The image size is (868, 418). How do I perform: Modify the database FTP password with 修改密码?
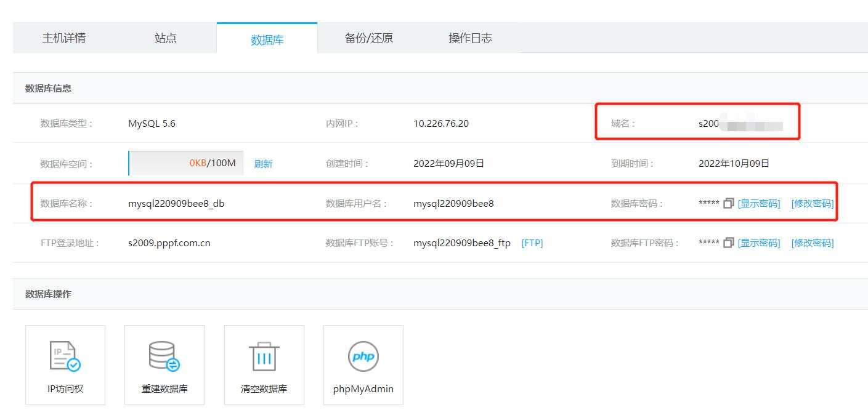(813, 243)
